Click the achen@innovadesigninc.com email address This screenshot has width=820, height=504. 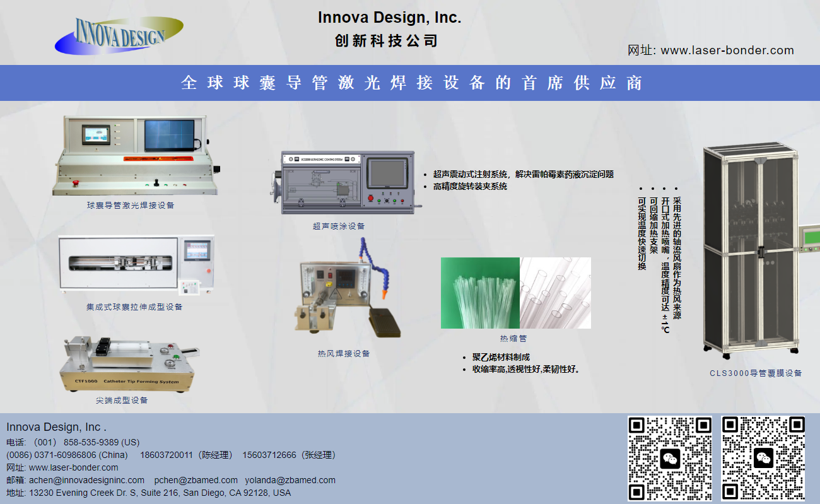pyautogui.click(x=86, y=480)
